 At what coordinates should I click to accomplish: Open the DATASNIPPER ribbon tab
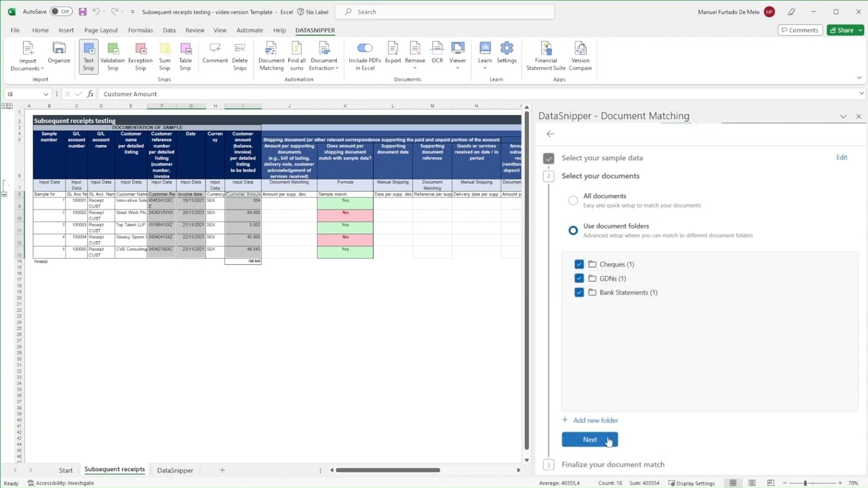[x=315, y=30]
